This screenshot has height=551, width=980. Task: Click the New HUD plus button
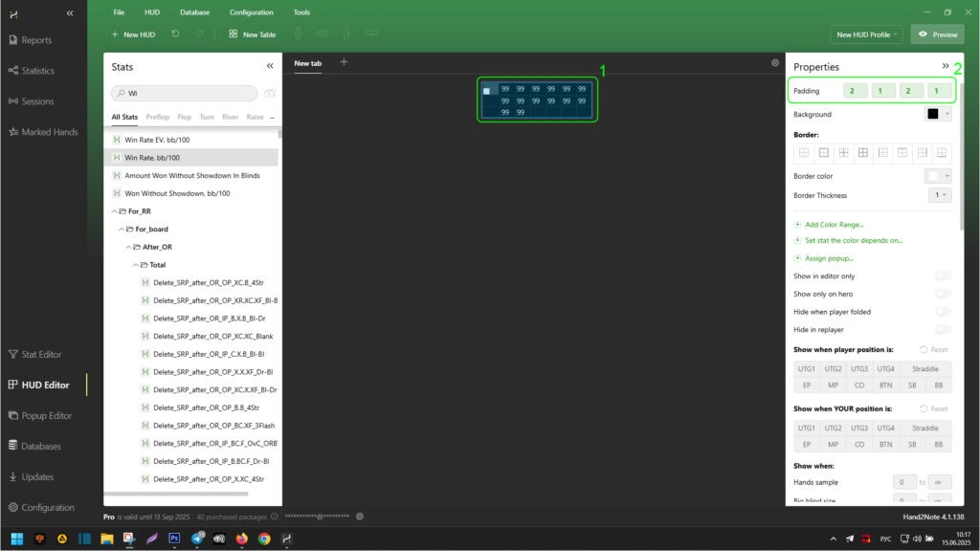(133, 34)
